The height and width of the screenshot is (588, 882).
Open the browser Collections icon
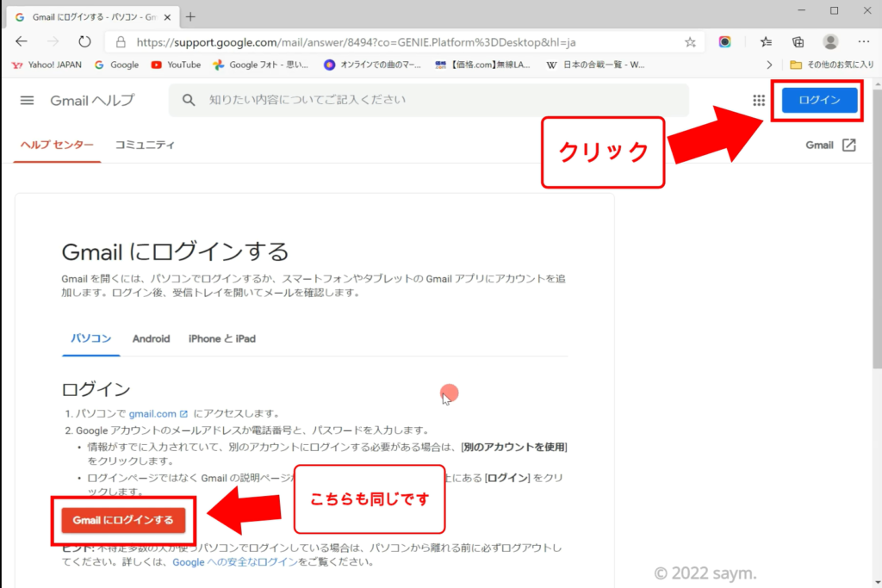coord(798,41)
